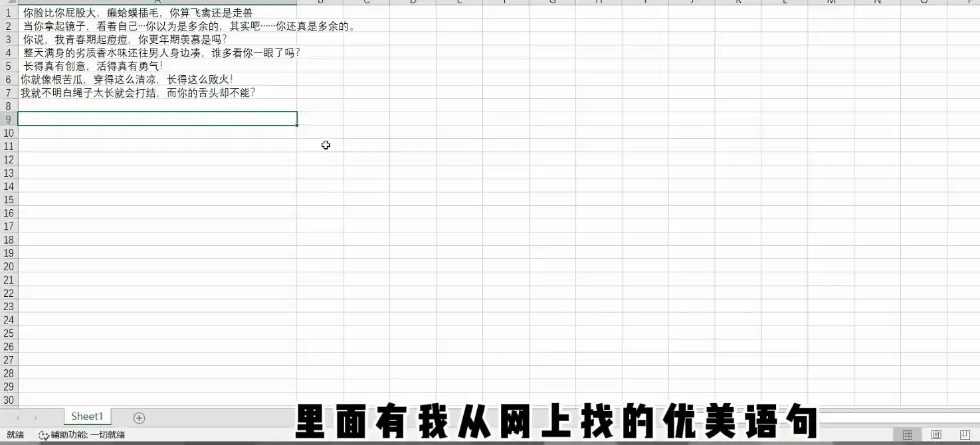
Task: Click the 辅助功能: 一切就绪 status text
Action: 88,436
